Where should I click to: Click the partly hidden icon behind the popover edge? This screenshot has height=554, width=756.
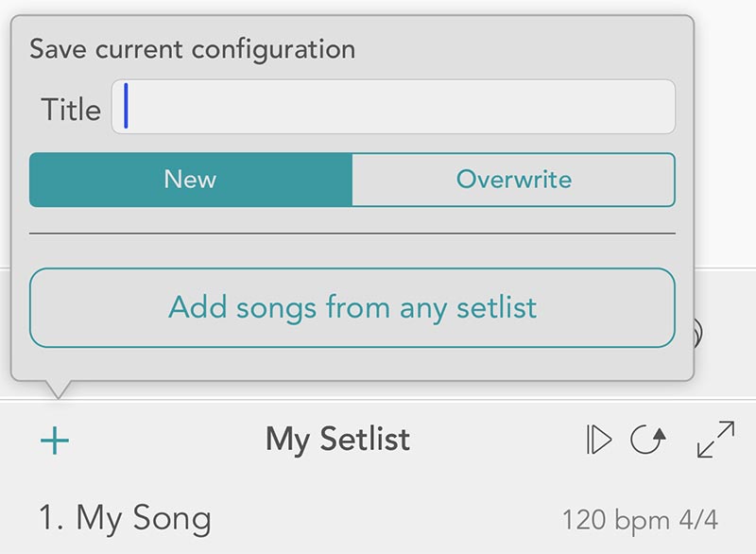698,333
